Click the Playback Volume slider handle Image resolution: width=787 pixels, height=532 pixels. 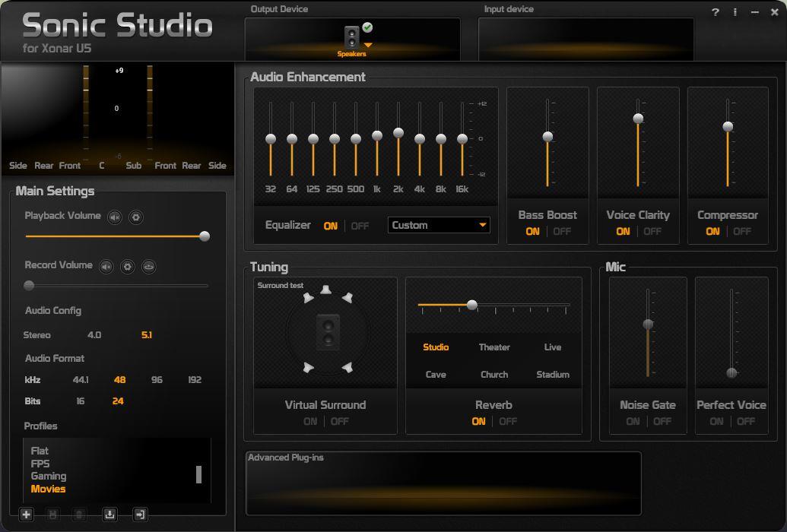(205, 236)
